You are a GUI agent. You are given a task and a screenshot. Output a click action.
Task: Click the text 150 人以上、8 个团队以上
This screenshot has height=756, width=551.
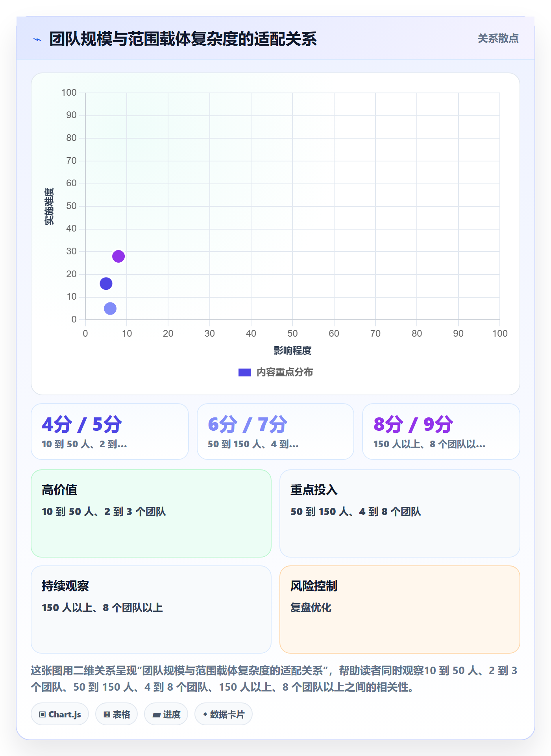pyautogui.click(x=102, y=608)
